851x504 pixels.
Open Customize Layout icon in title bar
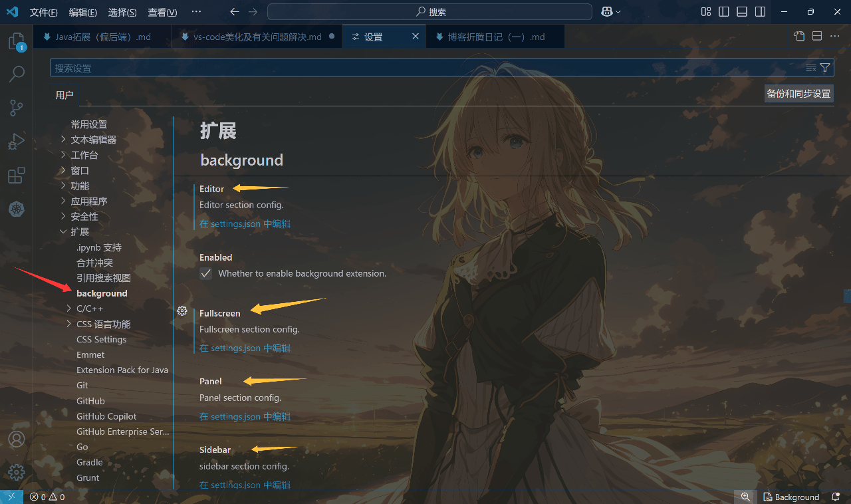coord(706,12)
